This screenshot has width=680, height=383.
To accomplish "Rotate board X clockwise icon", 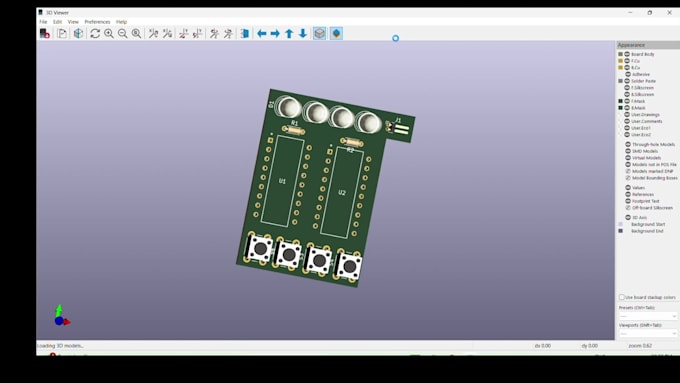I will [x=154, y=33].
